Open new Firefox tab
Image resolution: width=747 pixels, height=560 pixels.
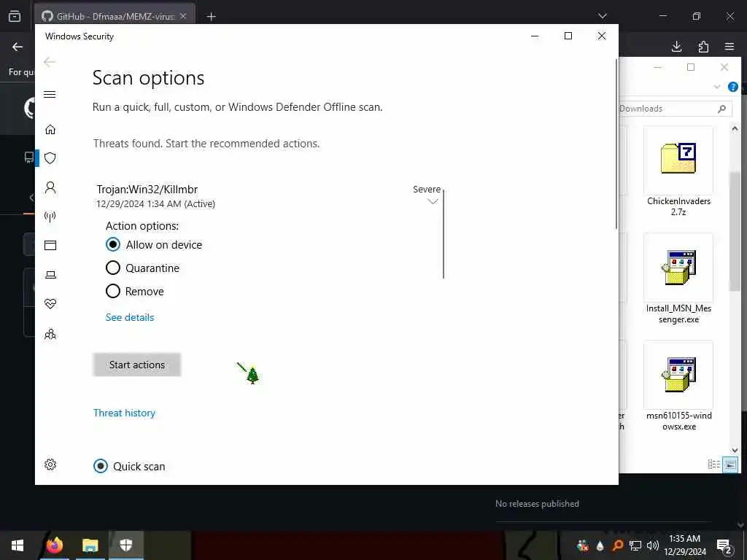coord(211,17)
